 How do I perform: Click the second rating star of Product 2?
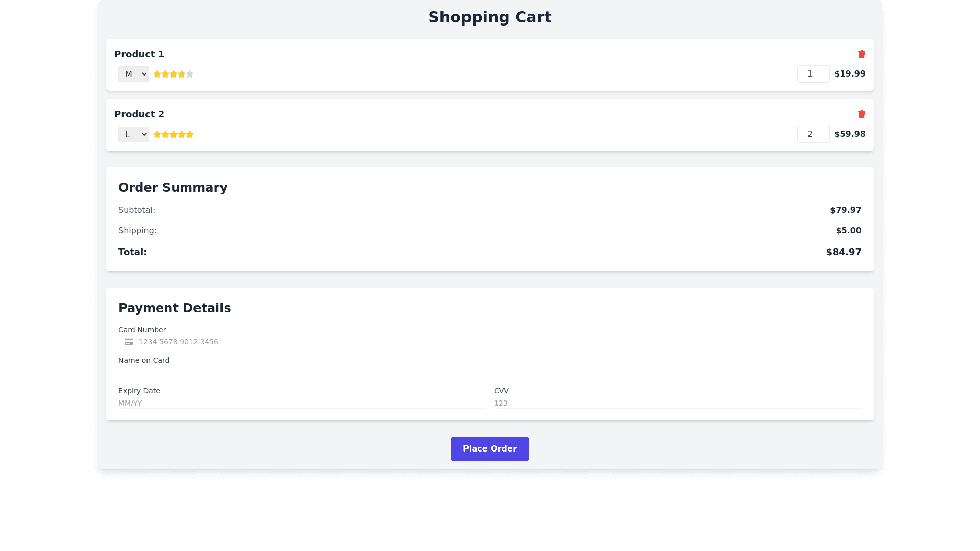pyautogui.click(x=165, y=134)
